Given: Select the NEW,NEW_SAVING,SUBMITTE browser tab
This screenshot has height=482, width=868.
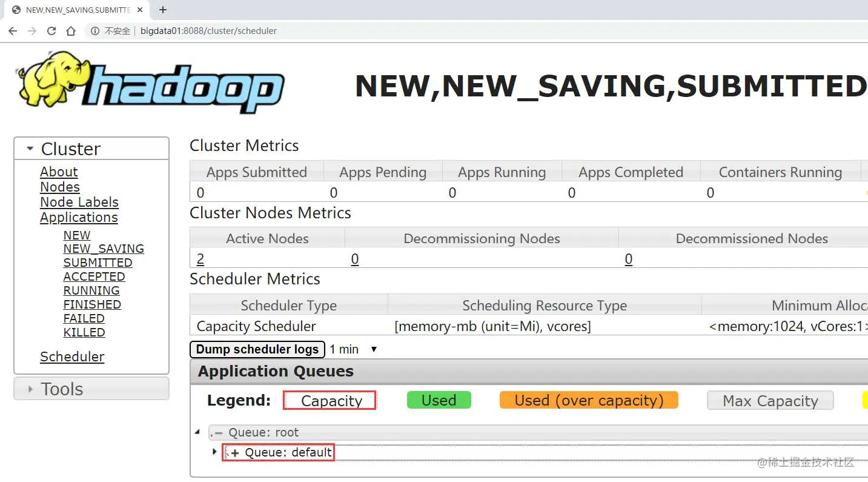Looking at the screenshot, I should (78, 10).
